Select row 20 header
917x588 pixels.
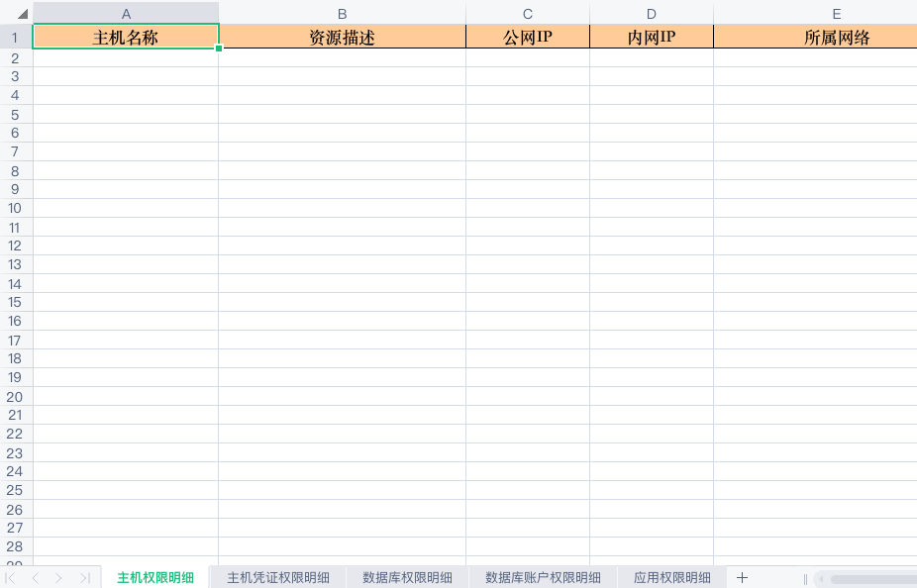(16, 396)
